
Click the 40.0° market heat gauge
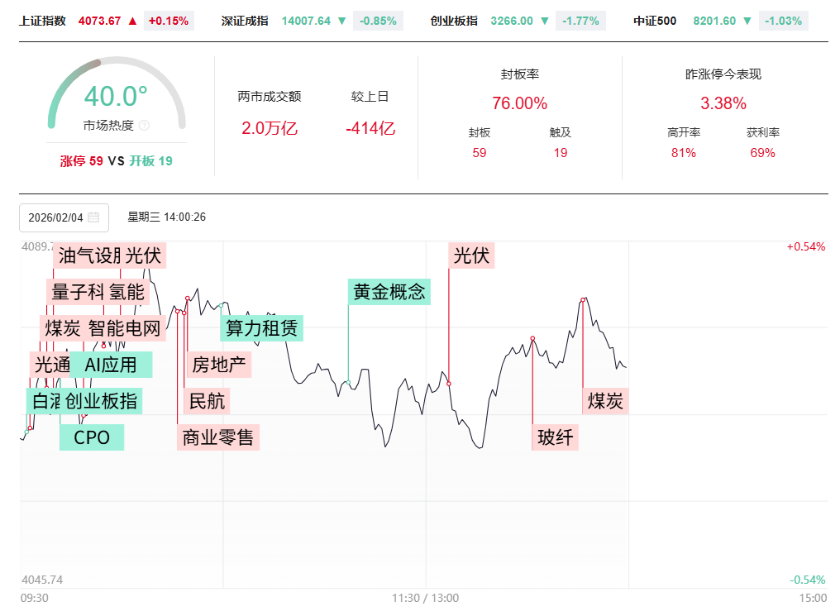pyautogui.click(x=116, y=98)
